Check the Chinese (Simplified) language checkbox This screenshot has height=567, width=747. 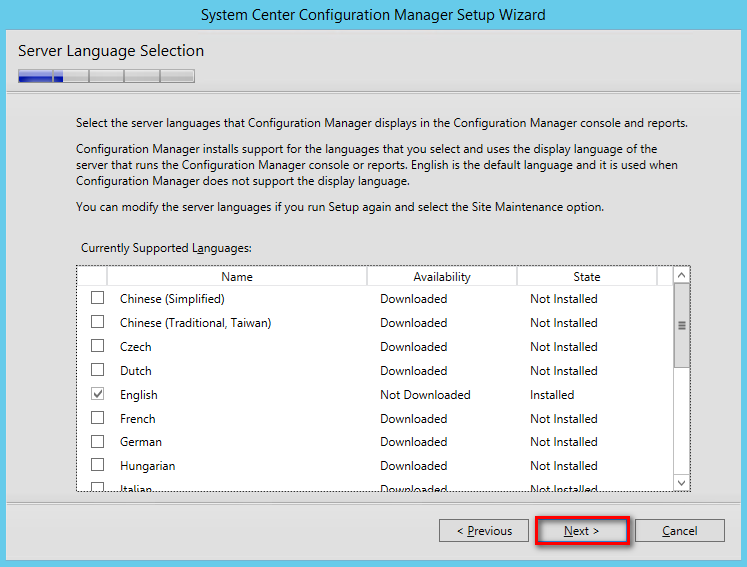[97, 298]
